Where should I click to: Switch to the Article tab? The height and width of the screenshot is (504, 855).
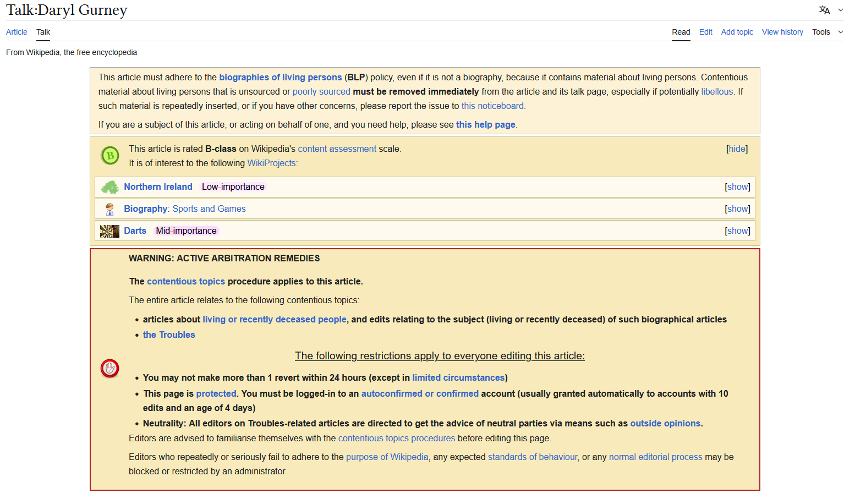pyautogui.click(x=17, y=32)
